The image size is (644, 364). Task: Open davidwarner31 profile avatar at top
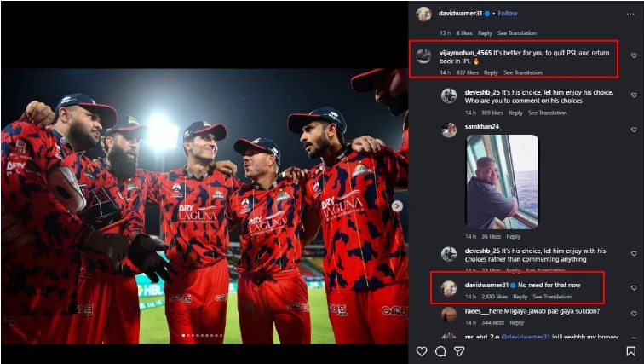[423, 14]
